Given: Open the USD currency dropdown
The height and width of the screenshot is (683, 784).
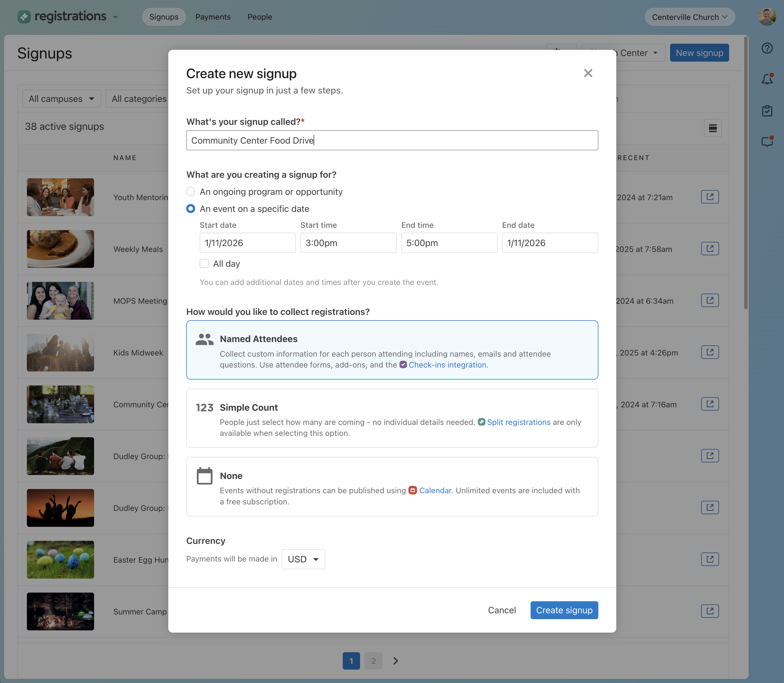Looking at the screenshot, I should (303, 559).
